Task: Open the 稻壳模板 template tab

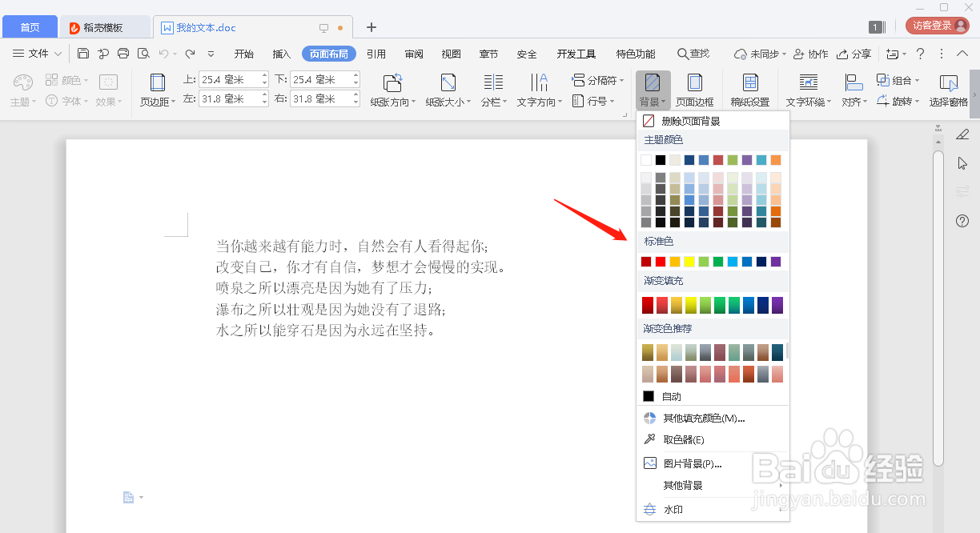Action: (106, 27)
